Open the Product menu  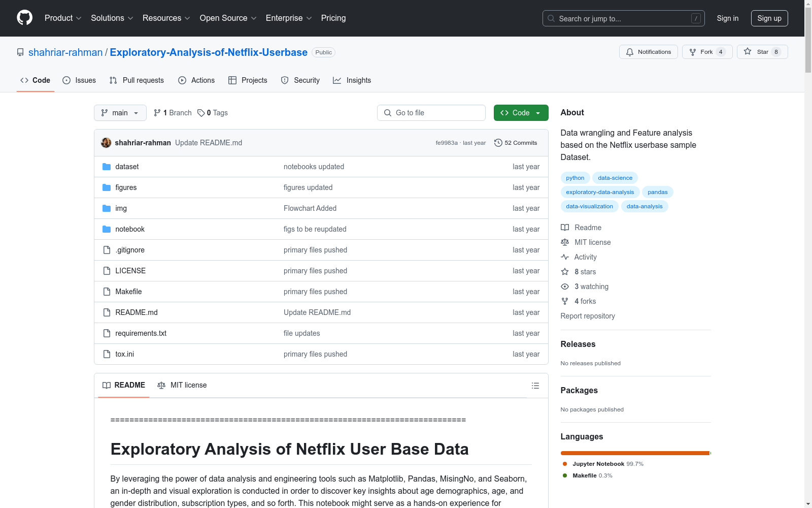[63, 18]
